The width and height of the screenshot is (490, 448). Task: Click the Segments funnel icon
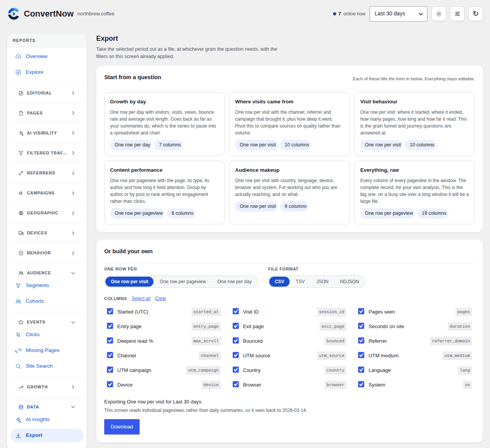(18, 285)
